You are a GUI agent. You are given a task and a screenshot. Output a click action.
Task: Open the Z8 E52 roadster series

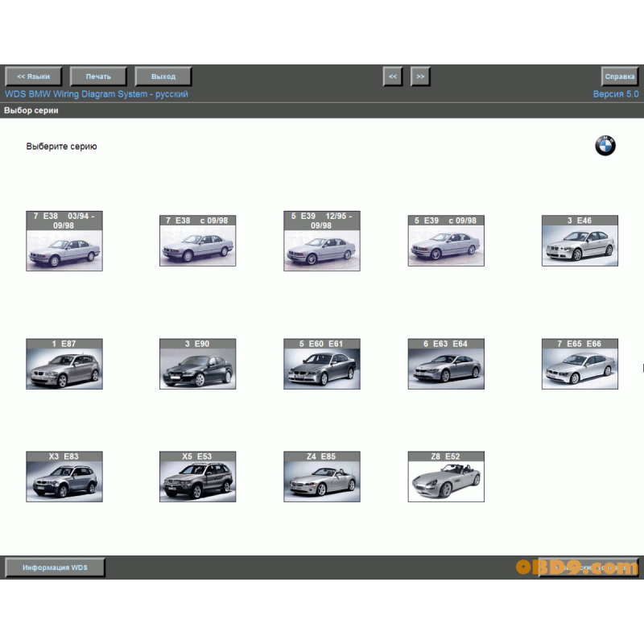pyautogui.click(x=446, y=477)
